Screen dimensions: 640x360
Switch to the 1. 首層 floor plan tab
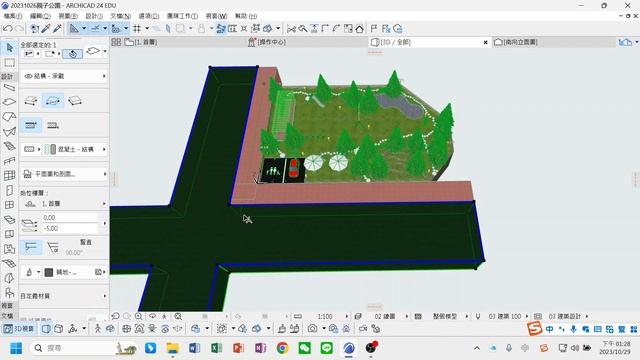[x=141, y=42]
